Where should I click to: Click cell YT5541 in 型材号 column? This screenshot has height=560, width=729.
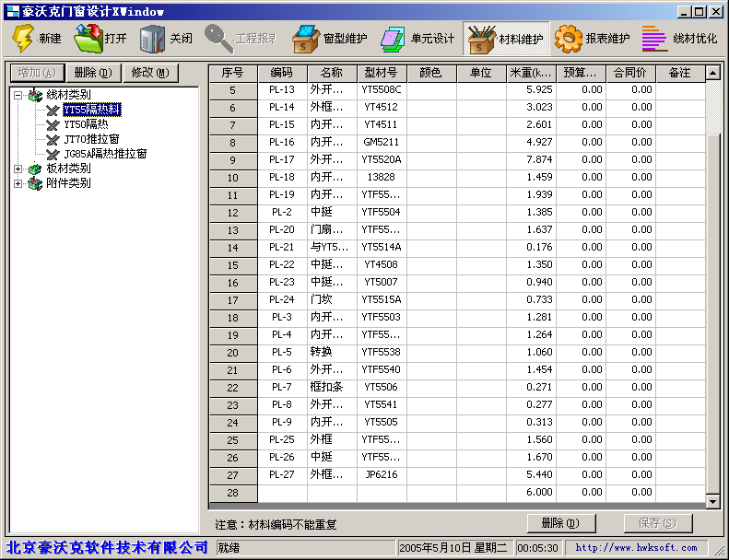tap(382, 404)
